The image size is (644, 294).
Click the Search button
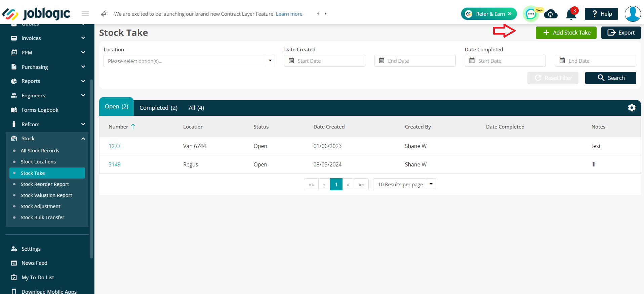tap(610, 78)
